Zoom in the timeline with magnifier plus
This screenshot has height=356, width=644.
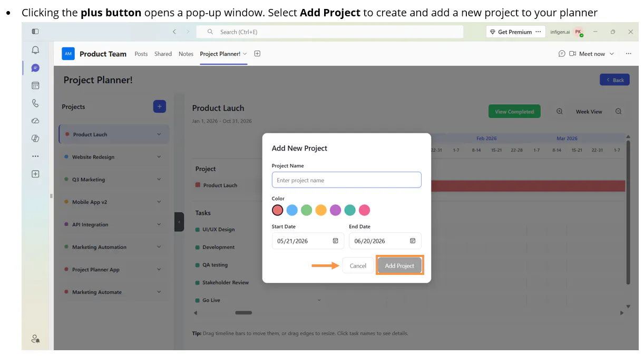tap(560, 111)
